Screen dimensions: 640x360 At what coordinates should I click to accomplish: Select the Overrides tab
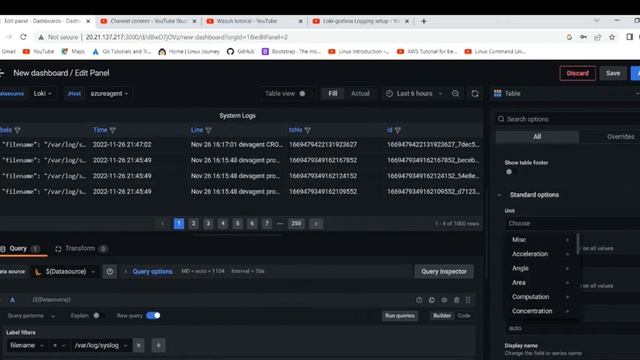pyautogui.click(x=620, y=137)
